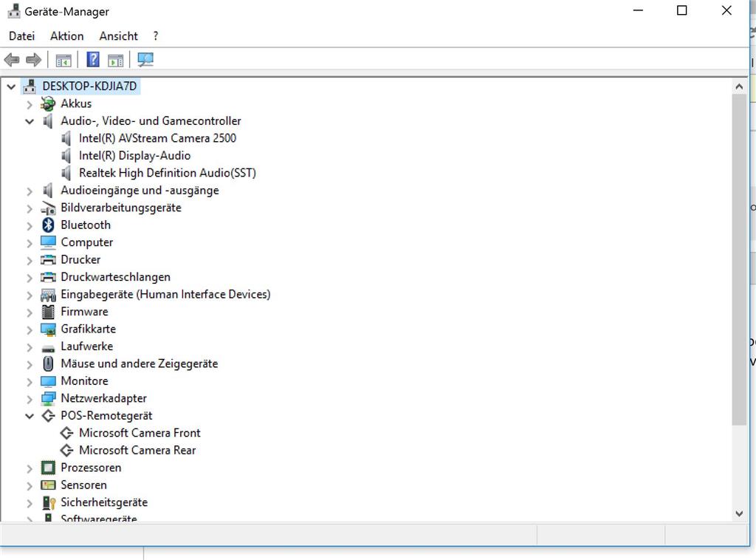Click the Netzwerkadapter network icon
Screen dimensions: 756x560
tap(48, 398)
